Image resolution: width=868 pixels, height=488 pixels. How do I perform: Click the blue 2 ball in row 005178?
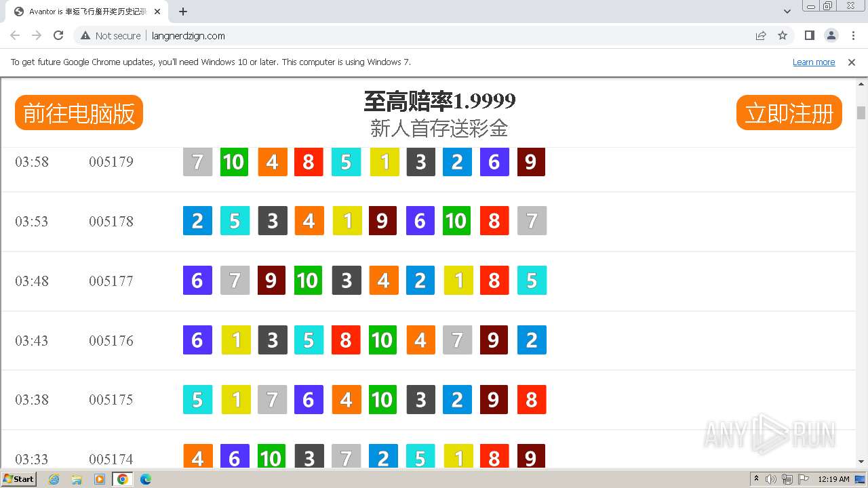[197, 221]
